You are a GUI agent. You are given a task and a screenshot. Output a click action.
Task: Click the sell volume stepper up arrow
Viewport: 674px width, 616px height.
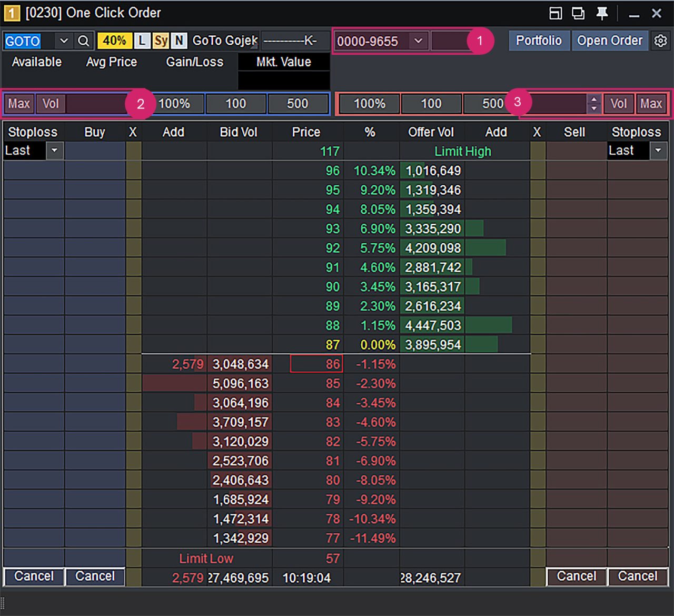coord(594,99)
